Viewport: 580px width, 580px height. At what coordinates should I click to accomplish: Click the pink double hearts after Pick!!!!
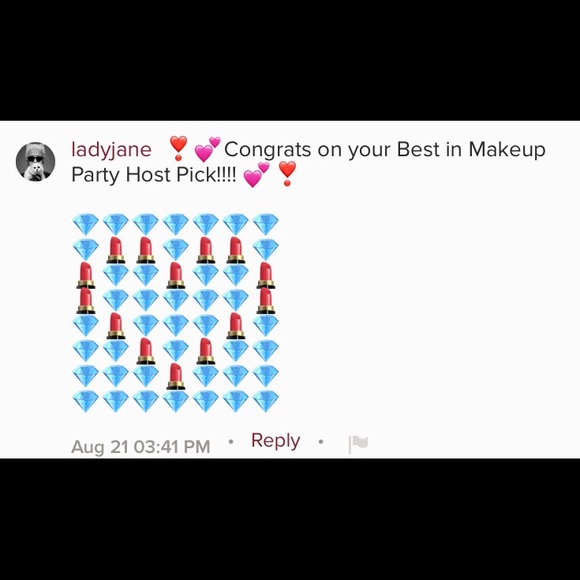[256, 175]
